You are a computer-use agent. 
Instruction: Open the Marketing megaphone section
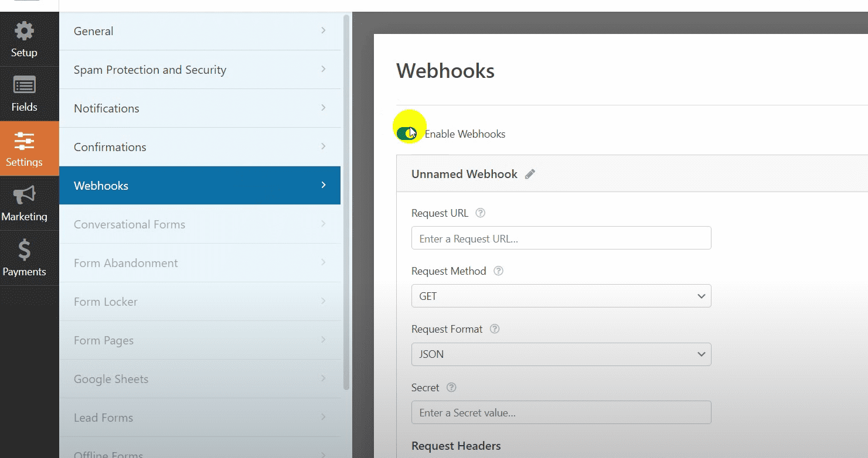point(24,203)
